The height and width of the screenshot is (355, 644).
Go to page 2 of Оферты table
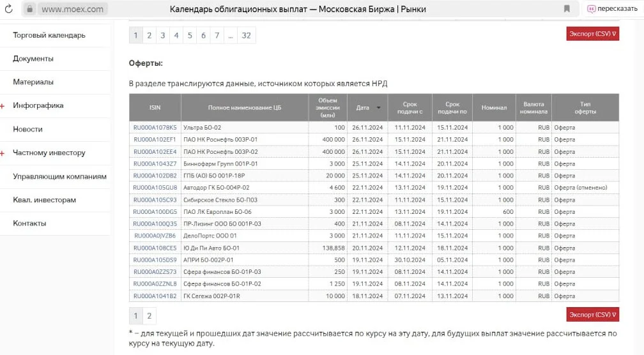coord(149,316)
